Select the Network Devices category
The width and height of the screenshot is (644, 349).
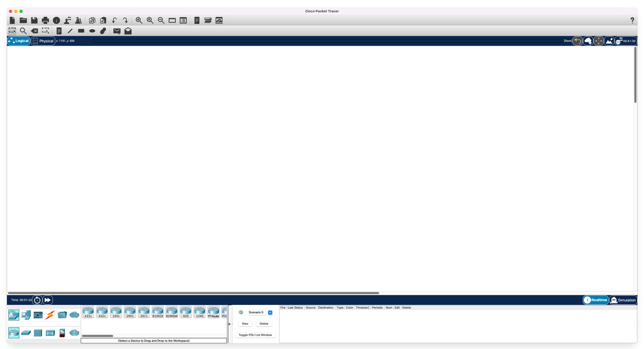(14, 315)
